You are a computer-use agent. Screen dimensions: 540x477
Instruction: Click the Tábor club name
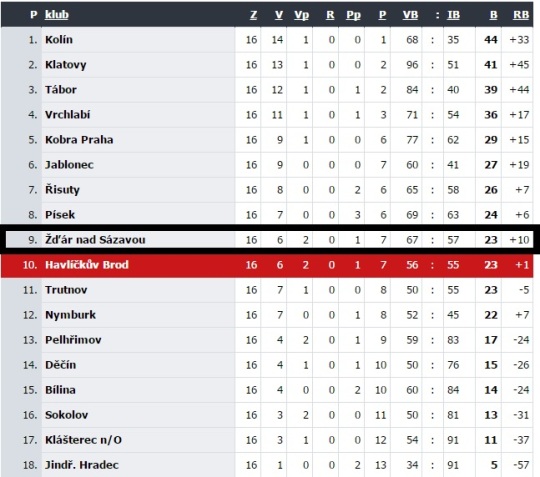61,90
